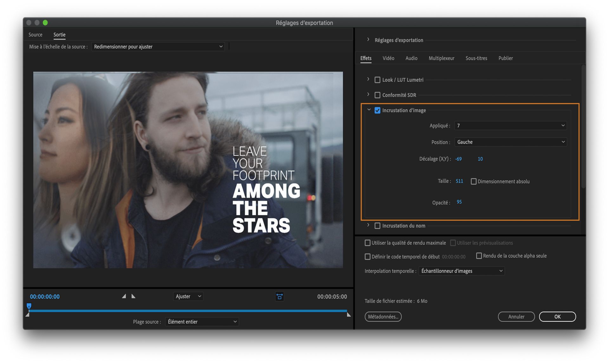The height and width of the screenshot is (364, 609).
Task: Uncheck the Incrustation d'image checkbox
Action: (377, 110)
